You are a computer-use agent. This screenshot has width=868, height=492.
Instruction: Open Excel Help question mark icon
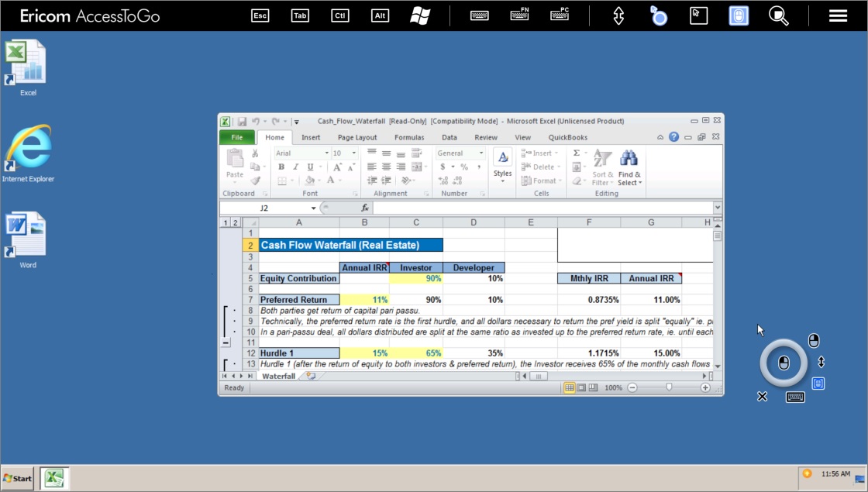point(673,137)
